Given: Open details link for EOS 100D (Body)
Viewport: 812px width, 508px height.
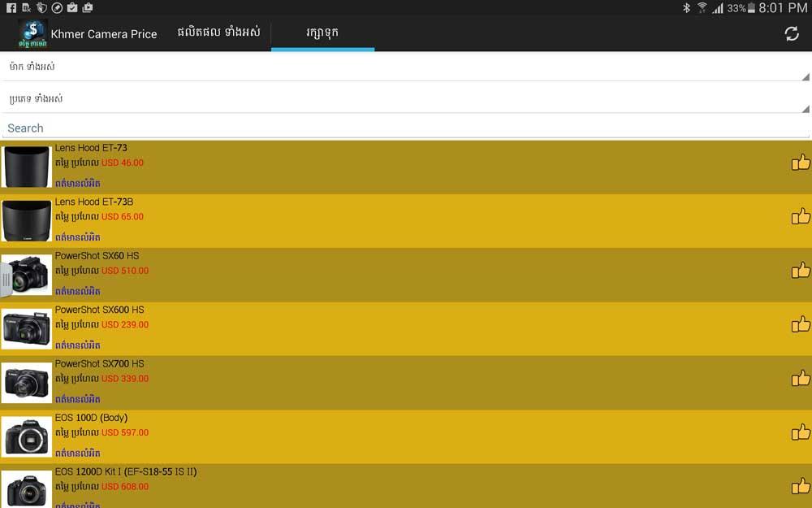Looking at the screenshot, I should pyautogui.click(x=78, y=453).
